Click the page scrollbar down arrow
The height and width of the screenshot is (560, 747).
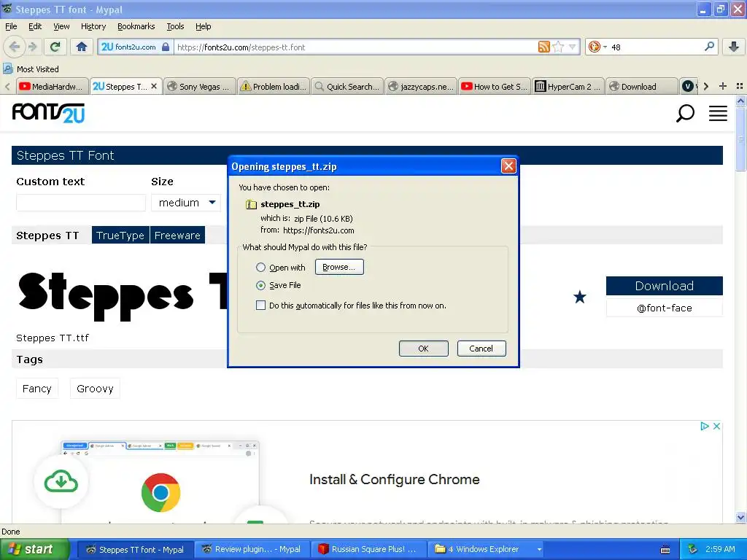[x=740, y=517]
